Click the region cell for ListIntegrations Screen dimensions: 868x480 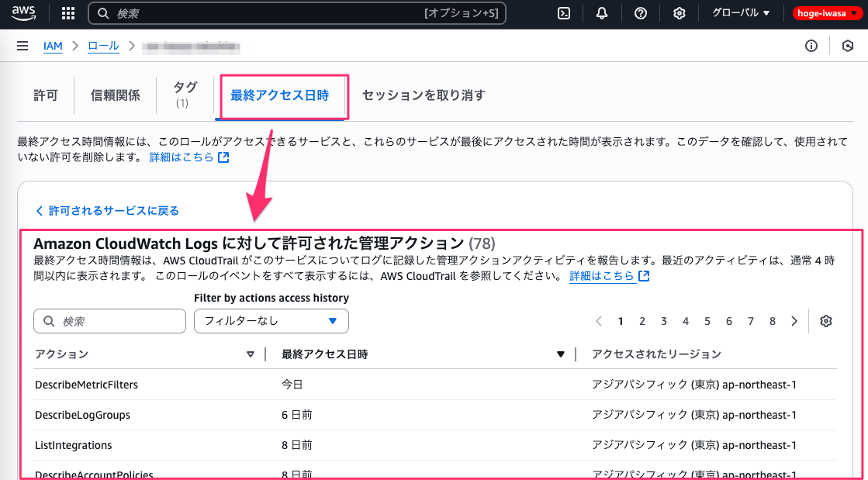pyautogui.click(x=694, y=445)
